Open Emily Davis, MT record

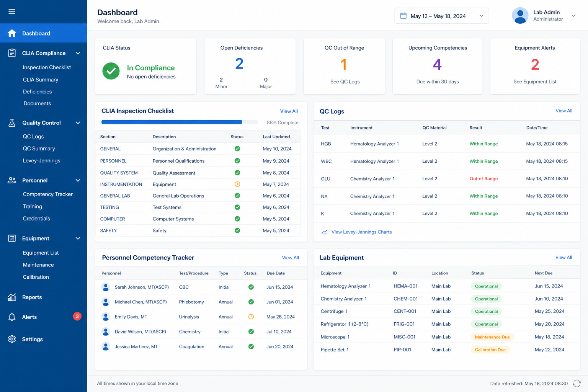point(131,317)
